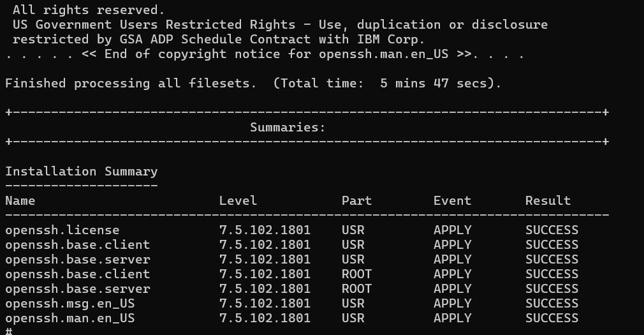
Task: Click the Level column header
Action: (238, 201)
